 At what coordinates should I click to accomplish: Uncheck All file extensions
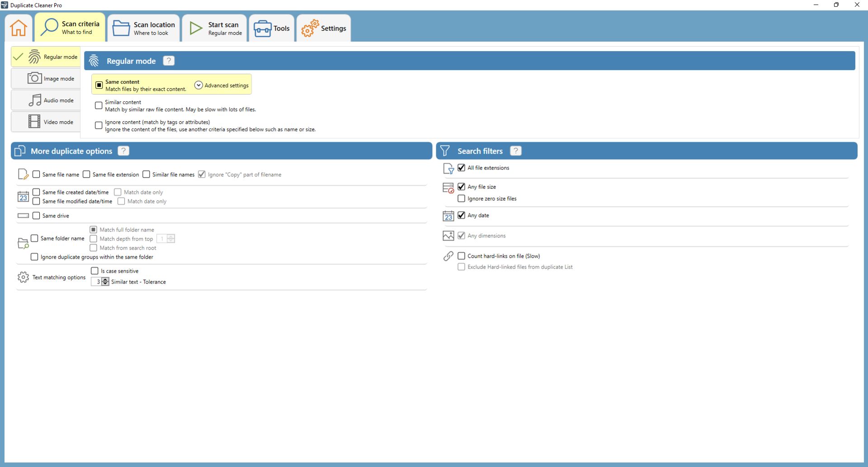point(461,167)
